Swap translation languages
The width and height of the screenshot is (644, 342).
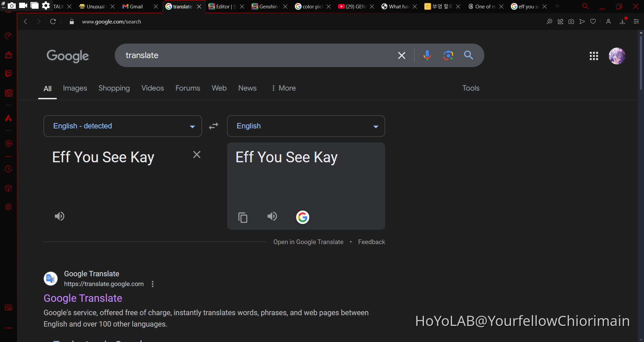pos(214,126)
